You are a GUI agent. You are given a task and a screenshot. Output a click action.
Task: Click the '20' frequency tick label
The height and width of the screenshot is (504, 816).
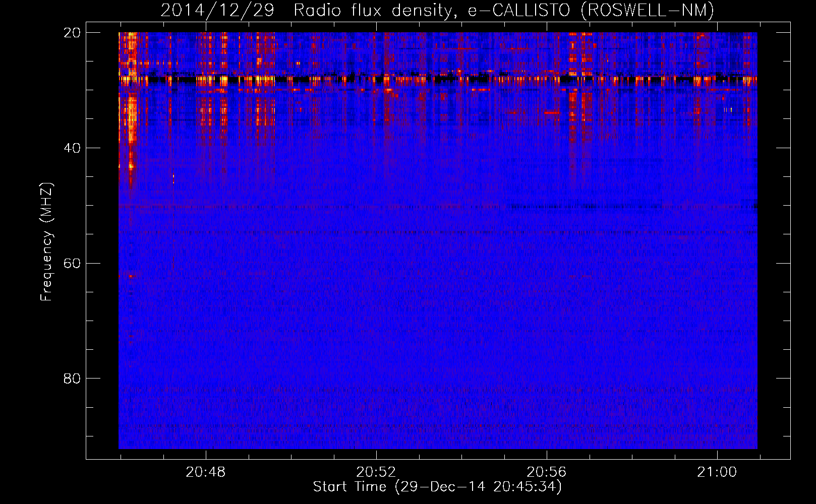pyautogui.click(x=72, y=32)
